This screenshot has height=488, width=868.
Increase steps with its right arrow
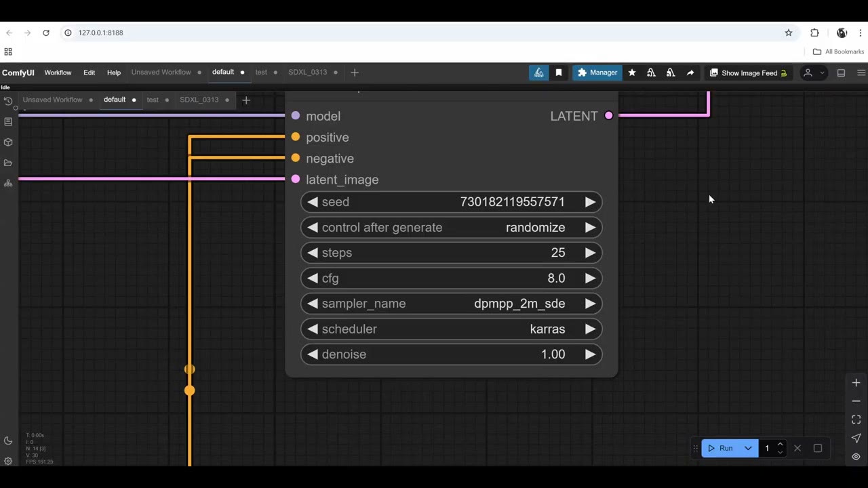590,253
